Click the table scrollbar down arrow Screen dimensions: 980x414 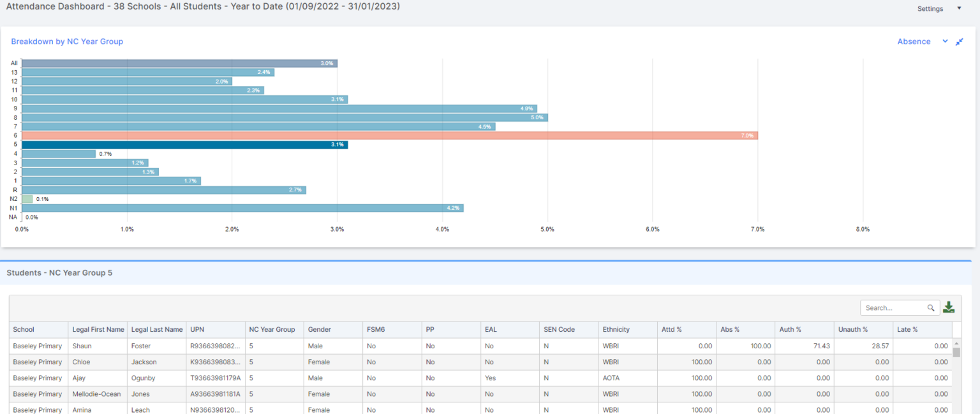tap(958, 411)
